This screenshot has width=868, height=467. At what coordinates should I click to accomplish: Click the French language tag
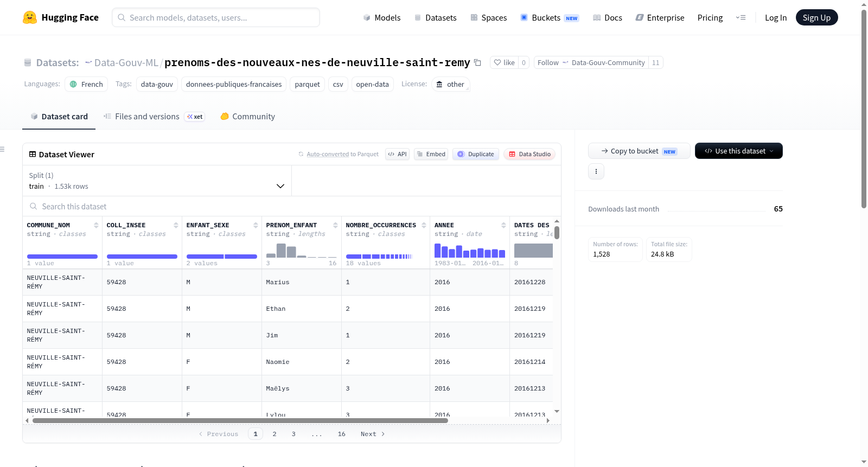coord(87,84)
